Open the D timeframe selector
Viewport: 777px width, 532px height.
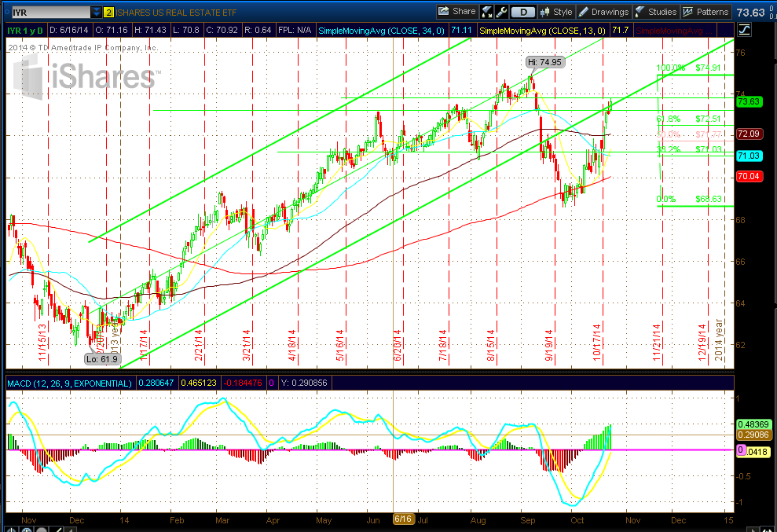coord(522,12)
